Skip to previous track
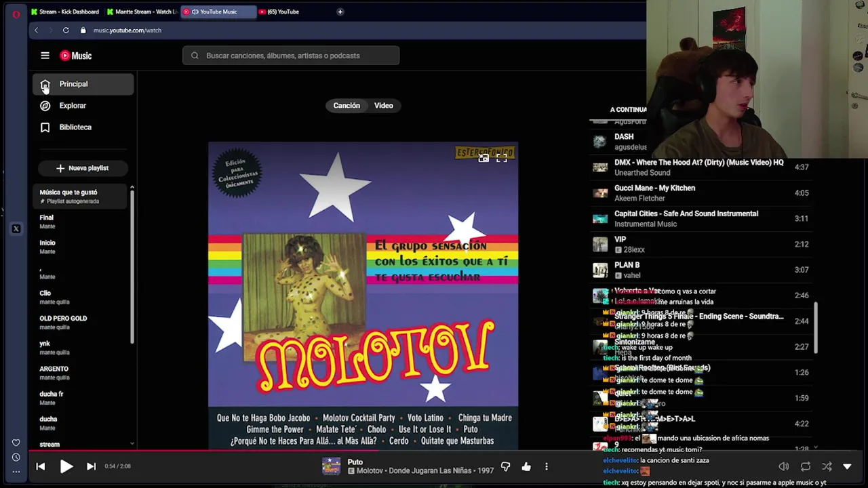Image resolution: width=868 pixels, height=488 pixels. click(x=41, y=466)
